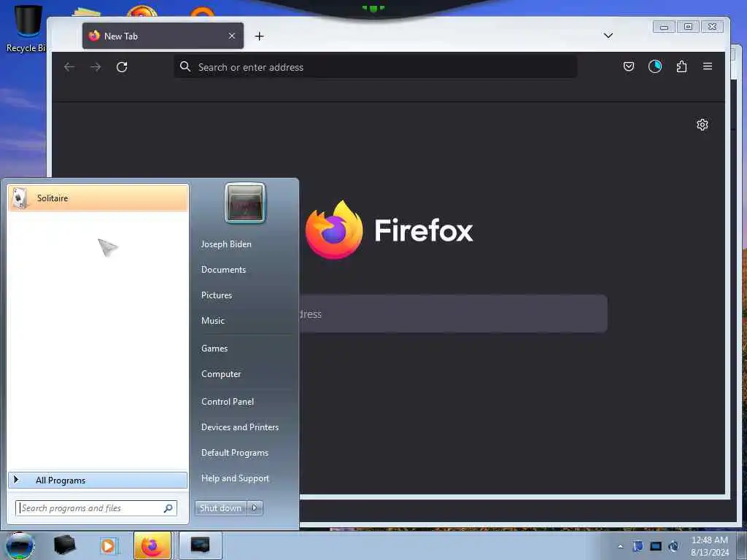Viewport: 747px width, 560px height.
Task: Maximize the Firefox window
Action: (688, 27)
